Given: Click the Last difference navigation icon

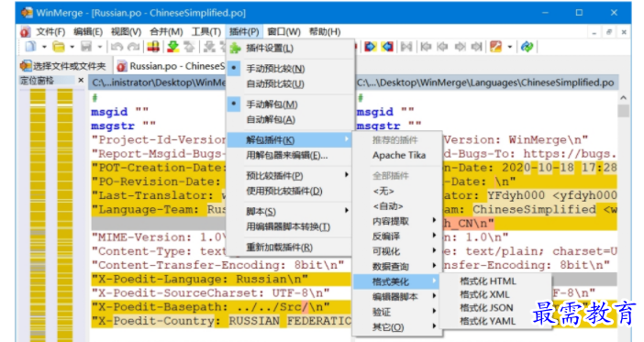Looking at the screenshot, I should click(x=476, y=47).
